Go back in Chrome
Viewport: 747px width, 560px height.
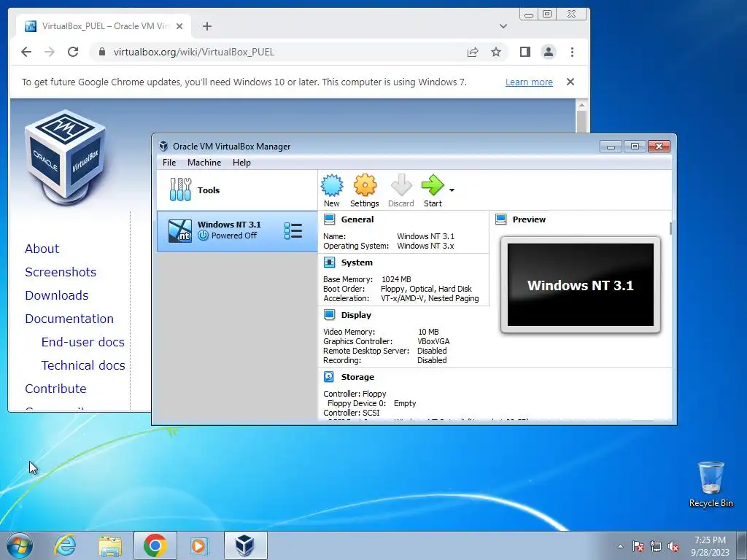click(26, 52)
